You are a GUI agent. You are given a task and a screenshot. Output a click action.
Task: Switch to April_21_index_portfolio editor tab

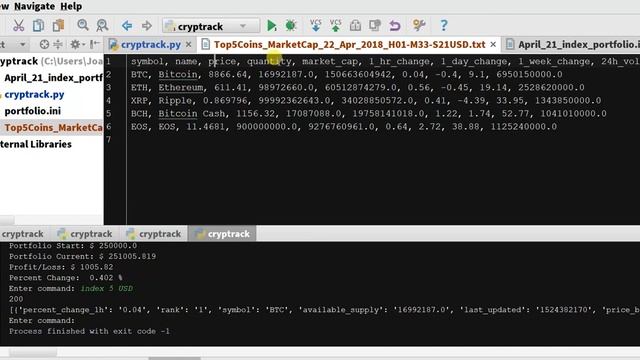pos(571,44)
